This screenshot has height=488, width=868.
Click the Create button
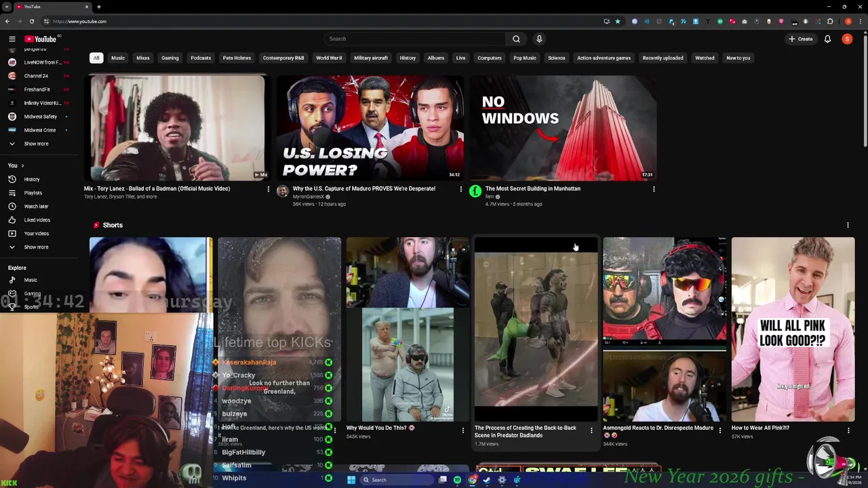pos(801,39)
